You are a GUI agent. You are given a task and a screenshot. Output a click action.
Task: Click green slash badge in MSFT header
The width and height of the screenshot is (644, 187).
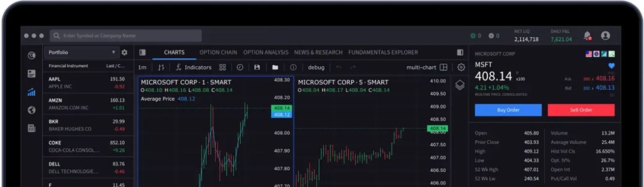(612, 54)
